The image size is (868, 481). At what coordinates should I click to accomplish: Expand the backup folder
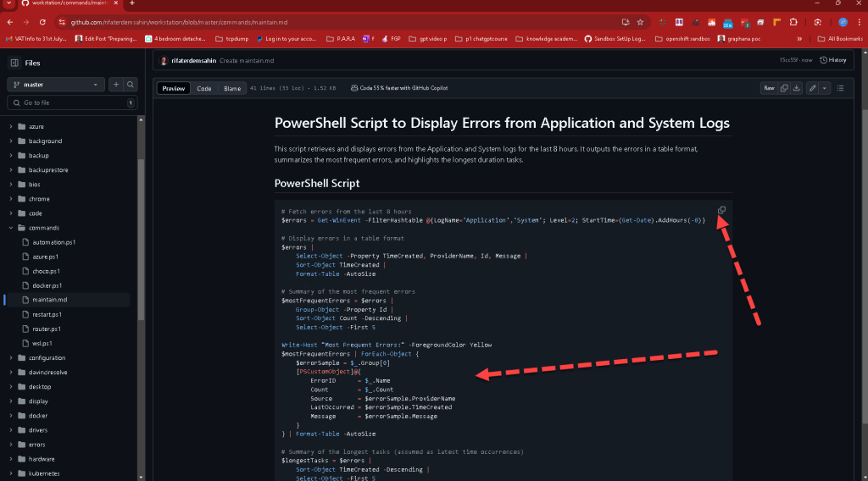(x=11, y=155)
